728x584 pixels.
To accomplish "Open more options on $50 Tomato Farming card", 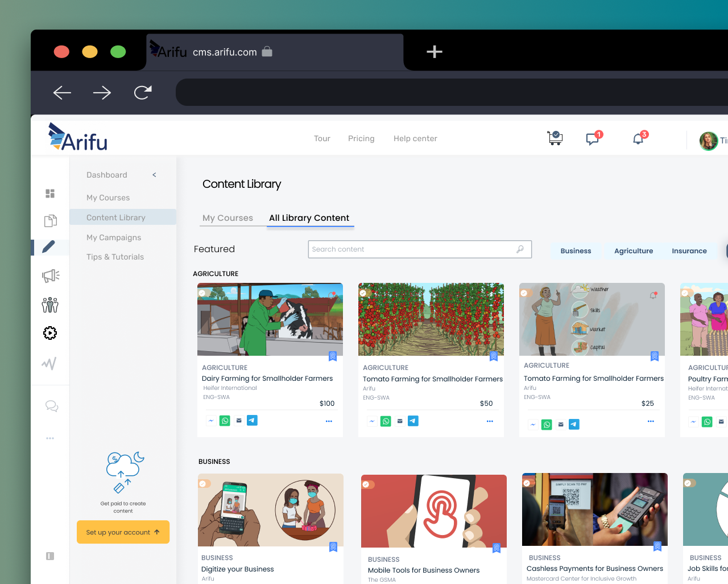I will [490, 421].
